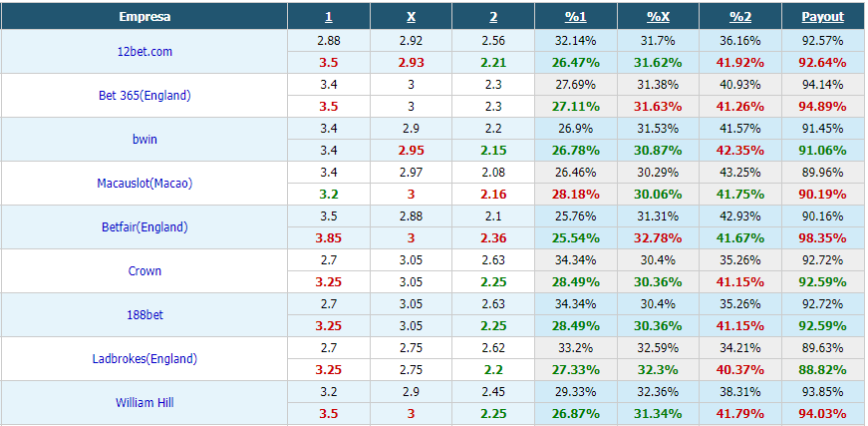868x426 pixels.
Task: Select the William Hill link
Action: (145, 403)
